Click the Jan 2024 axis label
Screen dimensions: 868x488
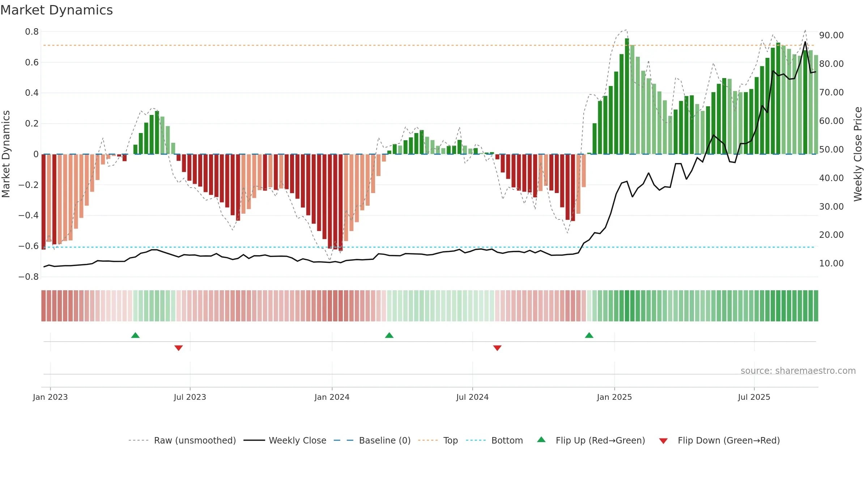pos(332,397)
